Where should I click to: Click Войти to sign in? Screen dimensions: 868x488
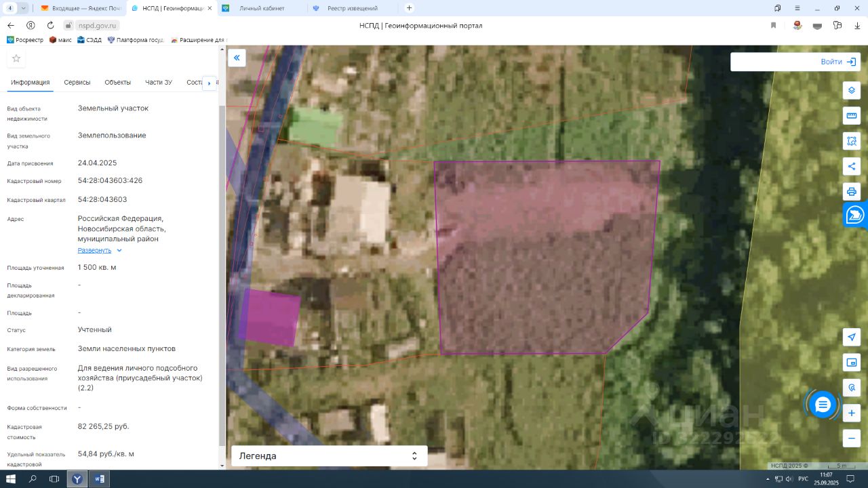838,62
